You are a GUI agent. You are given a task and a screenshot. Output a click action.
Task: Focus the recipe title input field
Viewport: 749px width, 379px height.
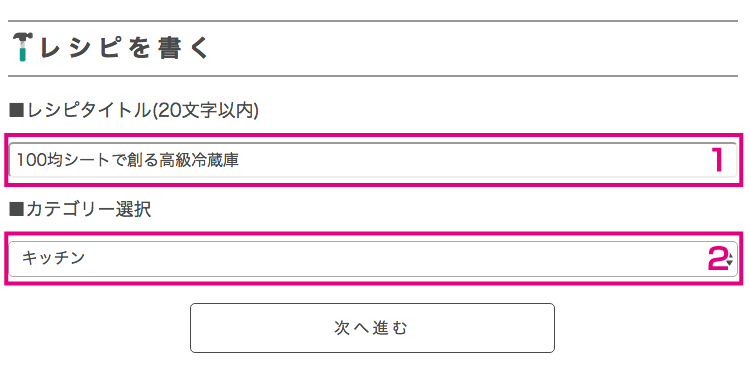tap(373, 160)
